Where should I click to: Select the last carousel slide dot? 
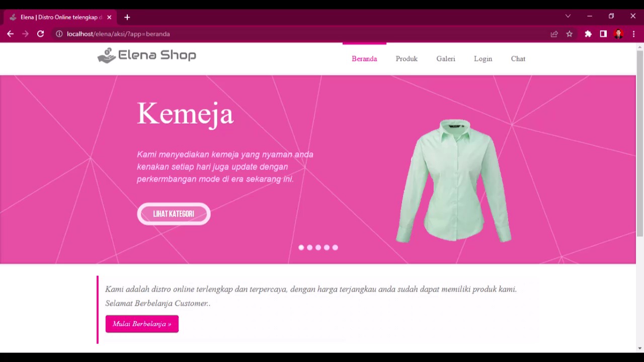pyautogui.click(x=335, y=247)
